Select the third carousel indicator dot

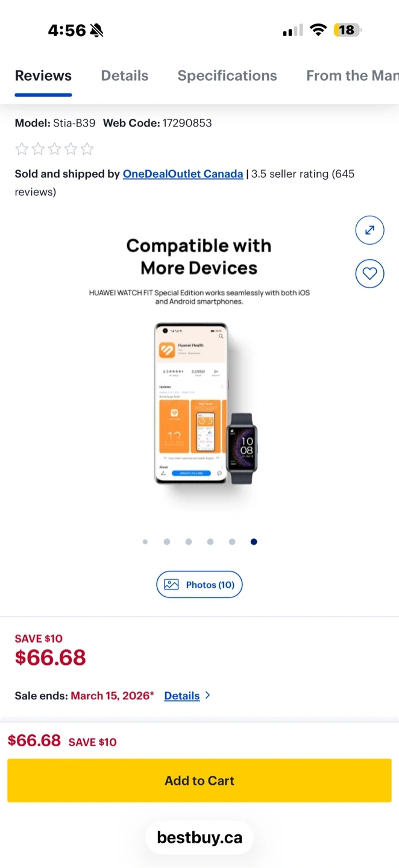coord(189,542)
